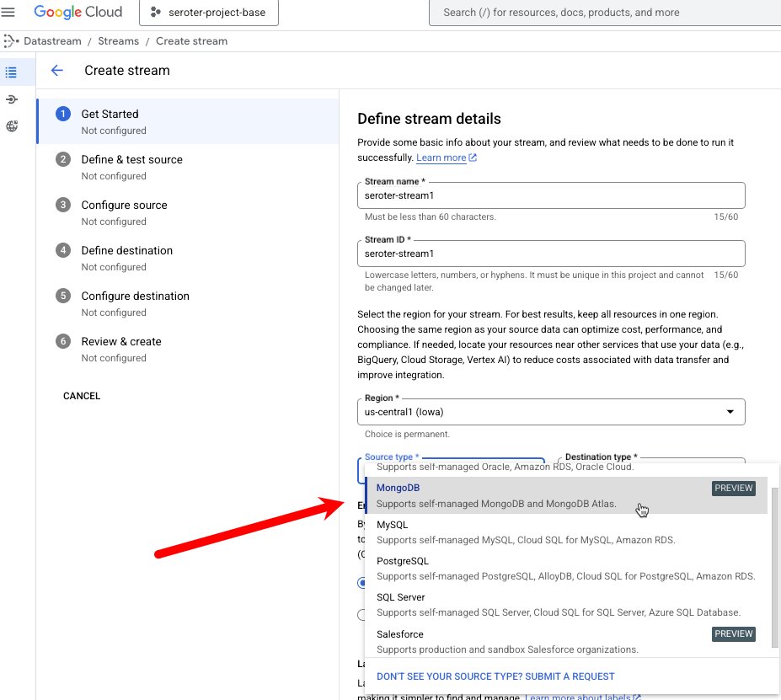
Task: Click the Create stream breadcrumb text
Action: [x=191, y=40]
